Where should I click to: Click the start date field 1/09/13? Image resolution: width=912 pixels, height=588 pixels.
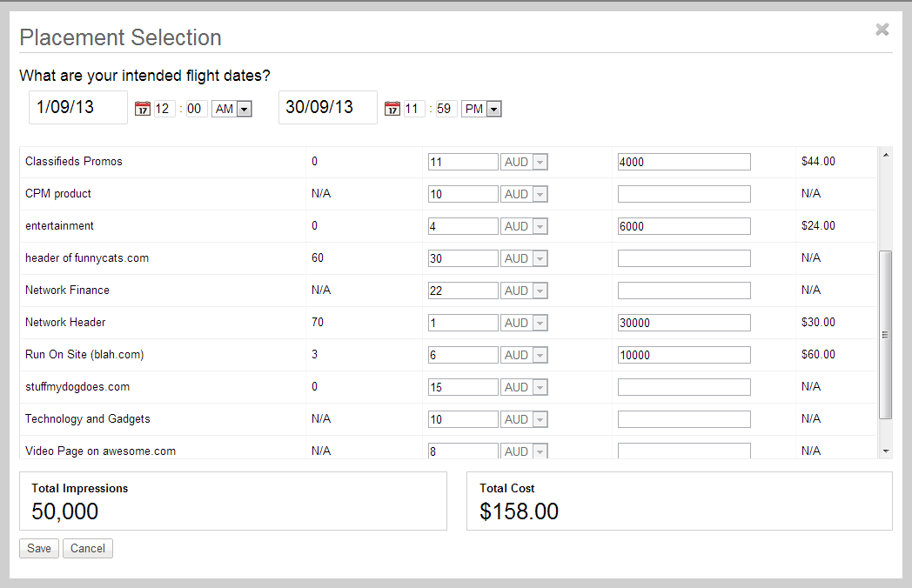tap(78, 107)
